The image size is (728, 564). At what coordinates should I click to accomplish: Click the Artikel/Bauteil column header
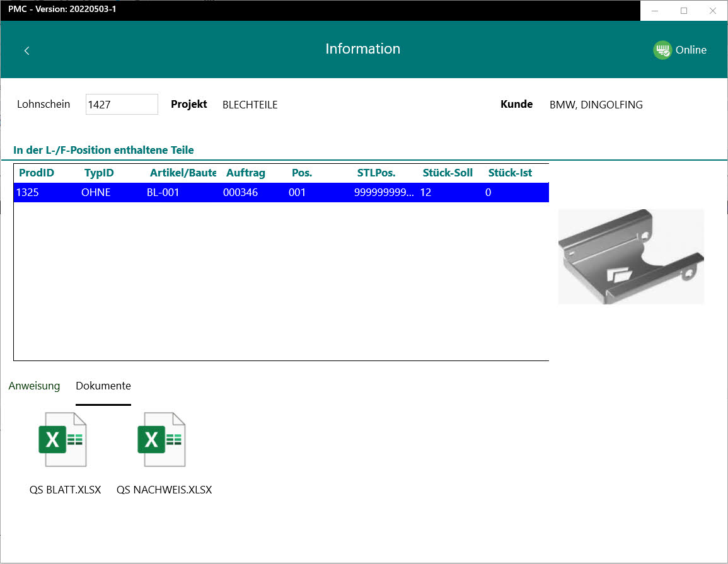tap(183, 173)
